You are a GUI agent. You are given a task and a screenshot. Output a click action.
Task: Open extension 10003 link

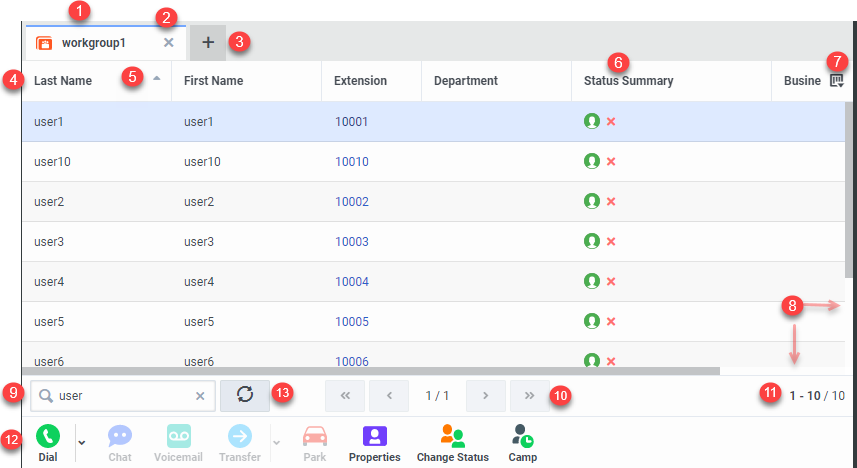coord(351,241)
